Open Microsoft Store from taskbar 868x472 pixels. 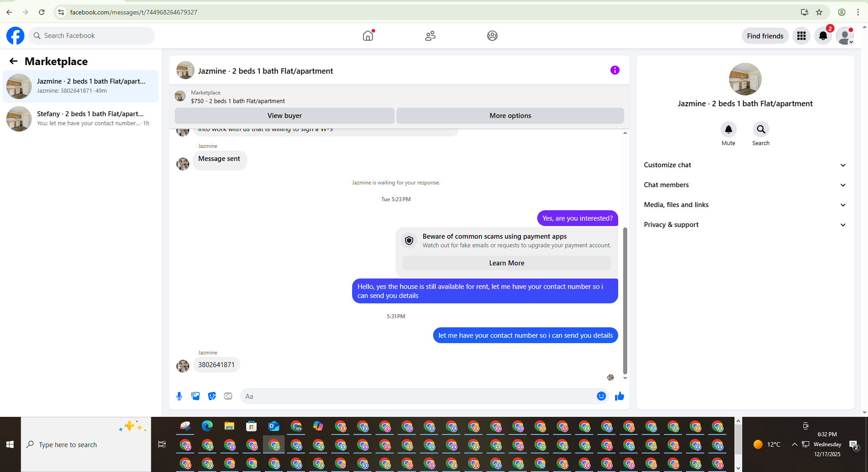(252, 426)
